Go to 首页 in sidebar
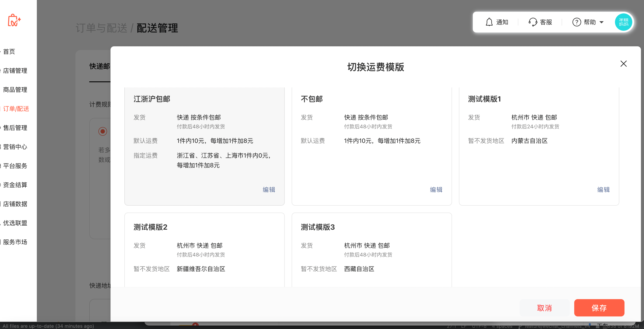Viewport: 644px width, 329px height. tap(9, 52)
